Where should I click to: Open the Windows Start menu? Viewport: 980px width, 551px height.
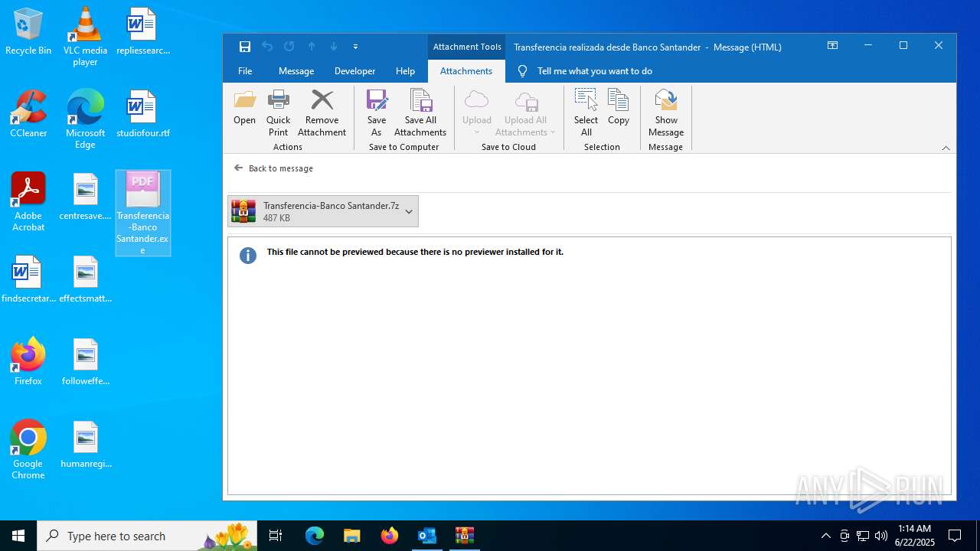(18, 536)
